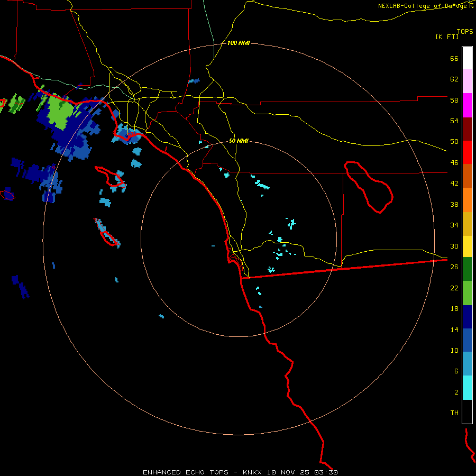Click the bright red legend swatch

[467, 152]
